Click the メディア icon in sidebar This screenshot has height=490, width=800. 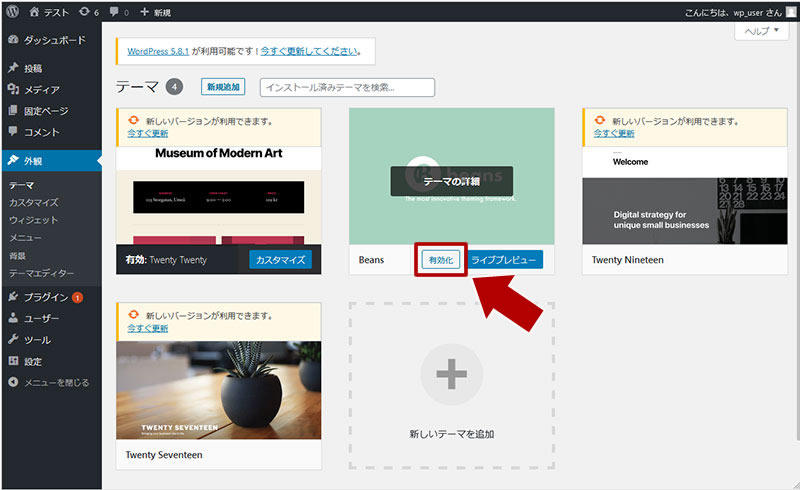[13, 89]
